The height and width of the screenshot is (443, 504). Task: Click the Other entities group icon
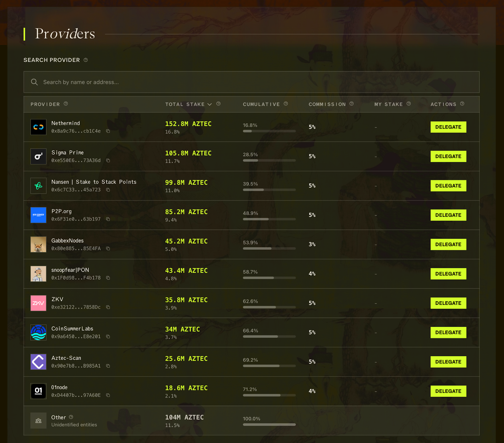tap(38, 421)
